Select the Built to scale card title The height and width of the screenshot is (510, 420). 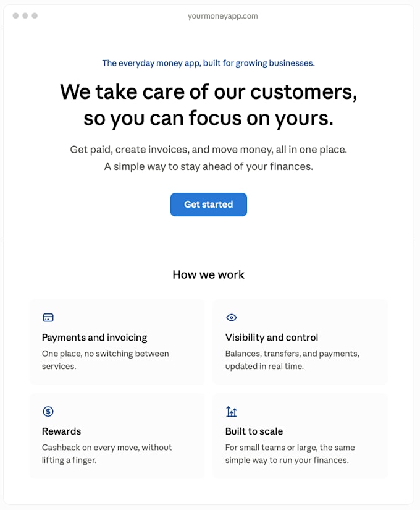click(254, 431)
